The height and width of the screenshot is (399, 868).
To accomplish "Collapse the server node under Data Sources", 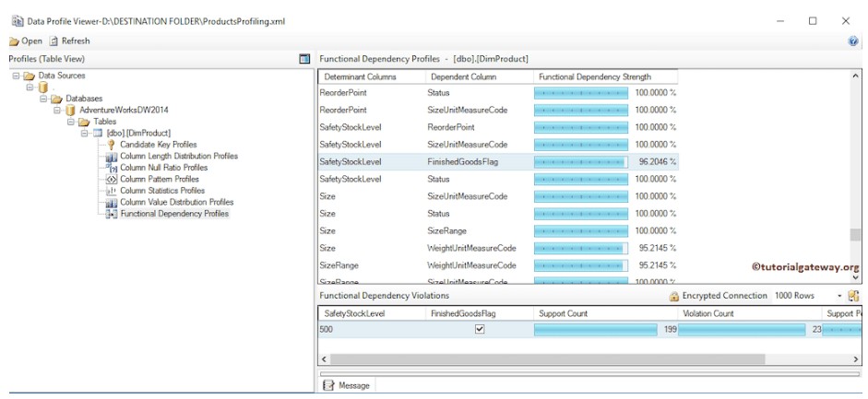I will click(30, 88).
